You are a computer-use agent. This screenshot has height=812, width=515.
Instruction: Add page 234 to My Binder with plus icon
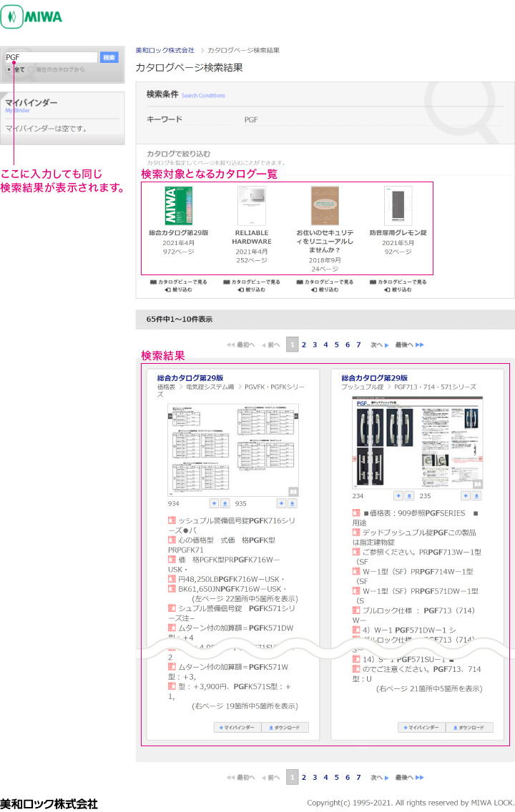click(x=398, y=495)
